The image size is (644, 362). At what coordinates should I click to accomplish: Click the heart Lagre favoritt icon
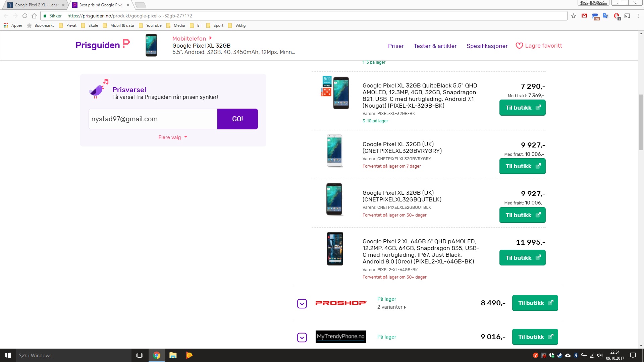tap(519, 46)
